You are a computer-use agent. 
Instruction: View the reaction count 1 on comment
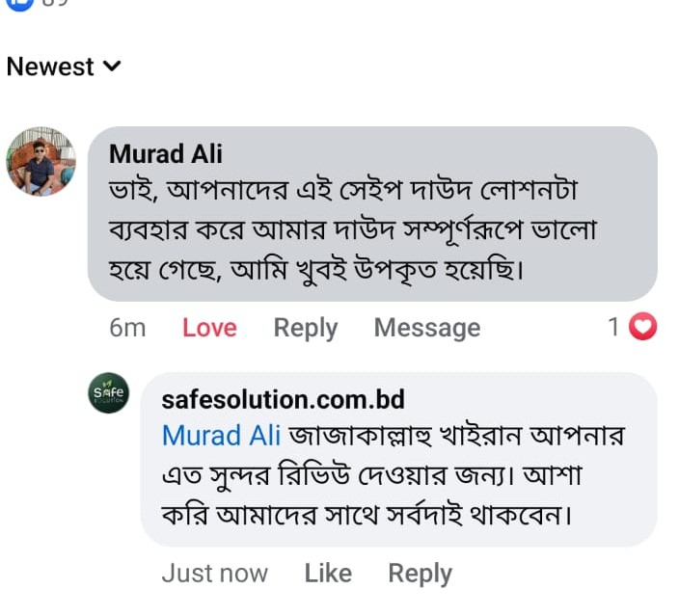click(x=612, y=328)
